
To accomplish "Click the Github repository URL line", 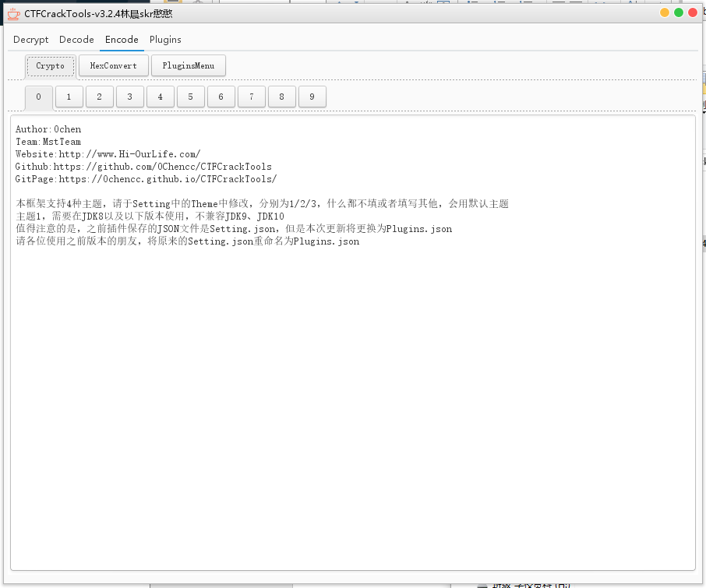I will coord(143,167).
